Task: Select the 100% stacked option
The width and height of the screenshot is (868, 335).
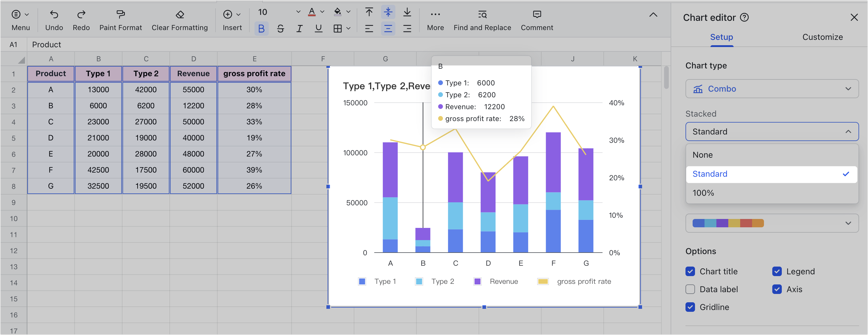Action: coord(703,193)
